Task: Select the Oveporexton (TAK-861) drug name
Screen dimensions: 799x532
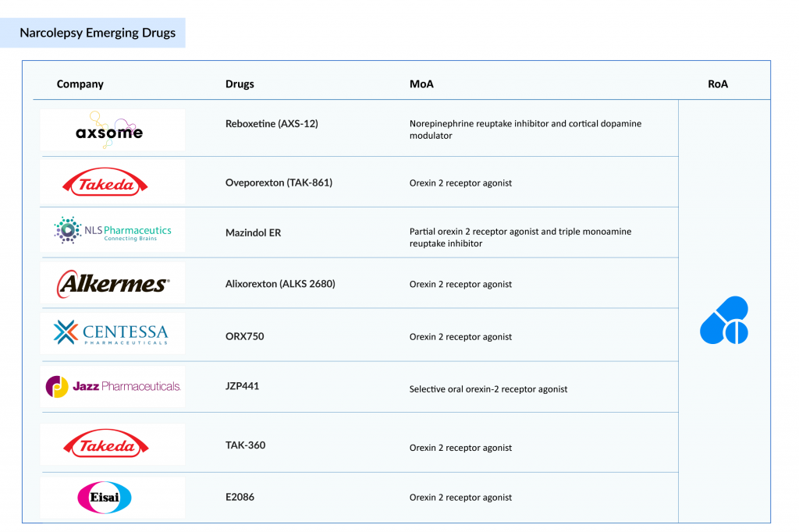Action: [x=279, y=183]
